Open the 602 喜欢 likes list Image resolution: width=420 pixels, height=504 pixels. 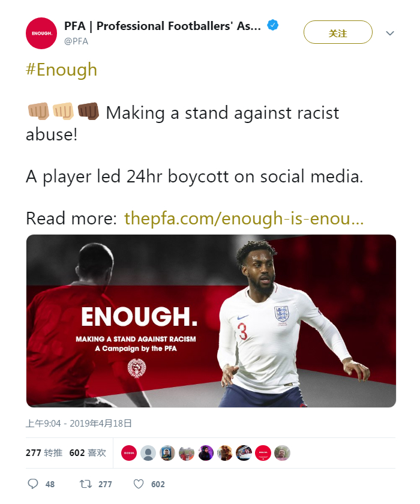(88, 452)
